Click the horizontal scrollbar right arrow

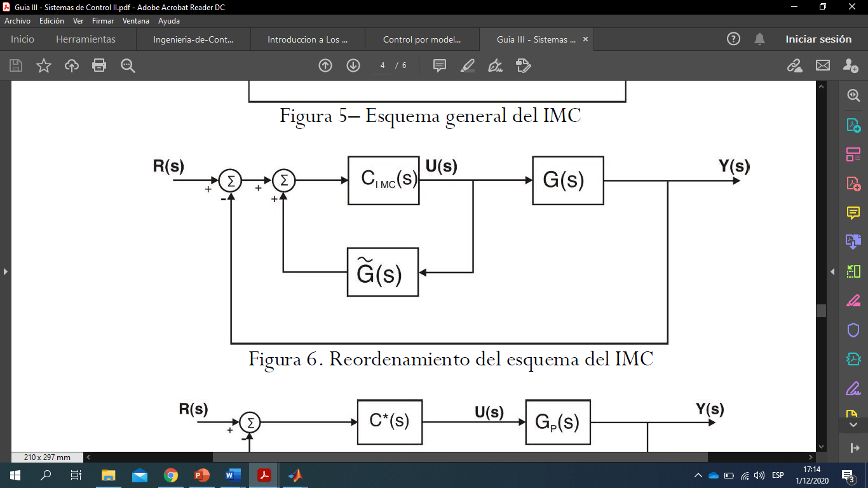[811, 457]
